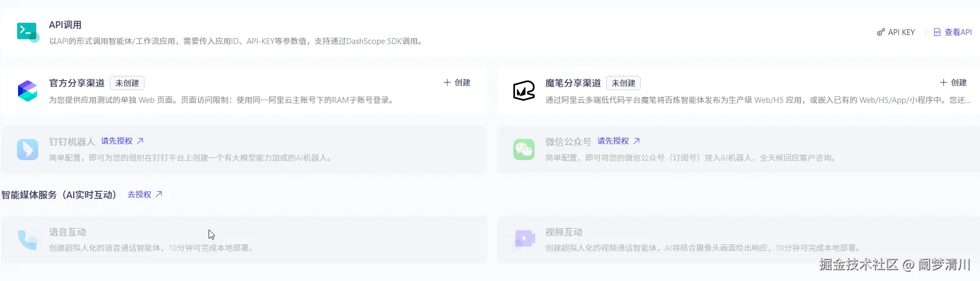Click the key icon beside API KEY
980x281 pixels.
pos(881,32)
